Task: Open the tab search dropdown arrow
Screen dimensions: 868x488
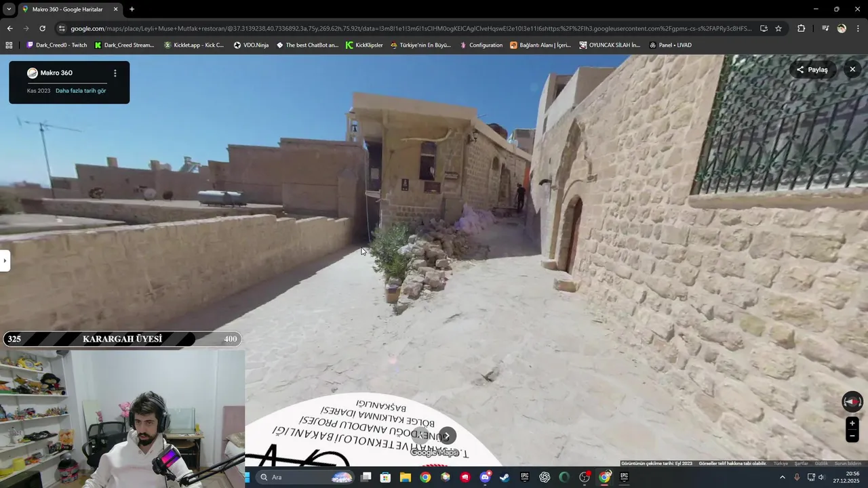Action: 9,9
